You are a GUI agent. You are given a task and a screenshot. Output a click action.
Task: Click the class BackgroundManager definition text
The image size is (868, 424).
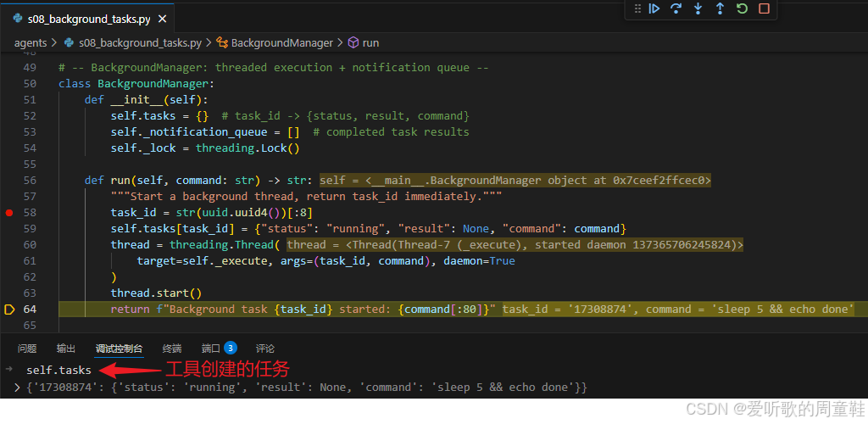coord(136,84)
